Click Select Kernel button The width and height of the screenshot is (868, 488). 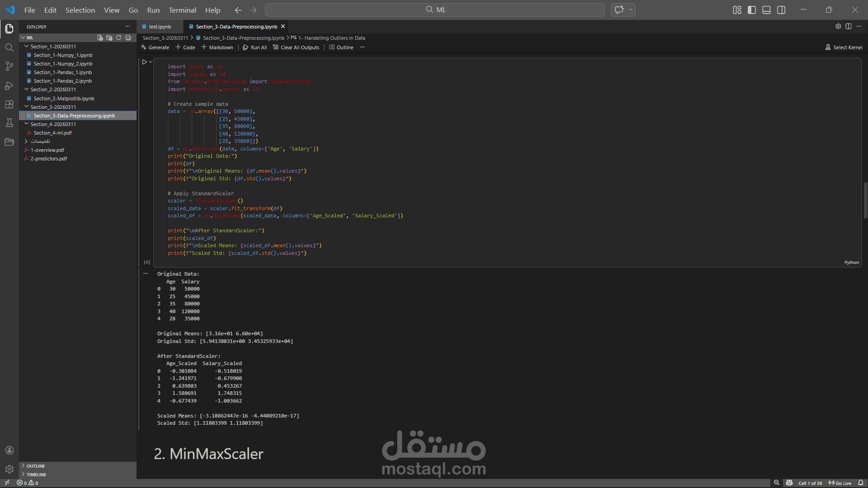pos(844,47)
